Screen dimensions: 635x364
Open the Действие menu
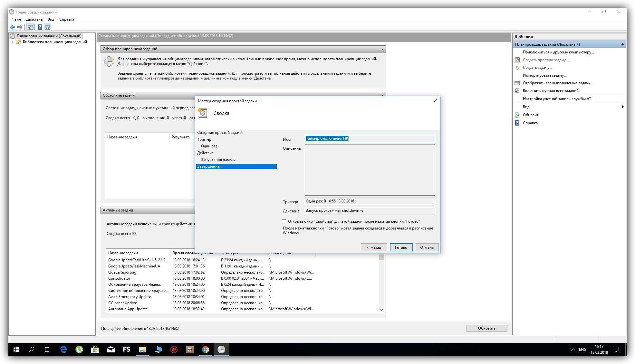(34, 19)
